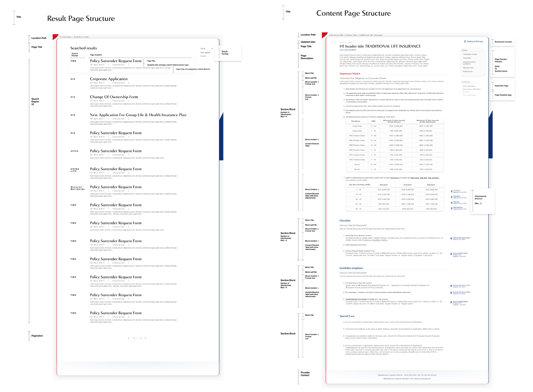The image size is (533, 392).
Task: Click Convoy help breadcrumb on Content page
Action: [351, 35]
